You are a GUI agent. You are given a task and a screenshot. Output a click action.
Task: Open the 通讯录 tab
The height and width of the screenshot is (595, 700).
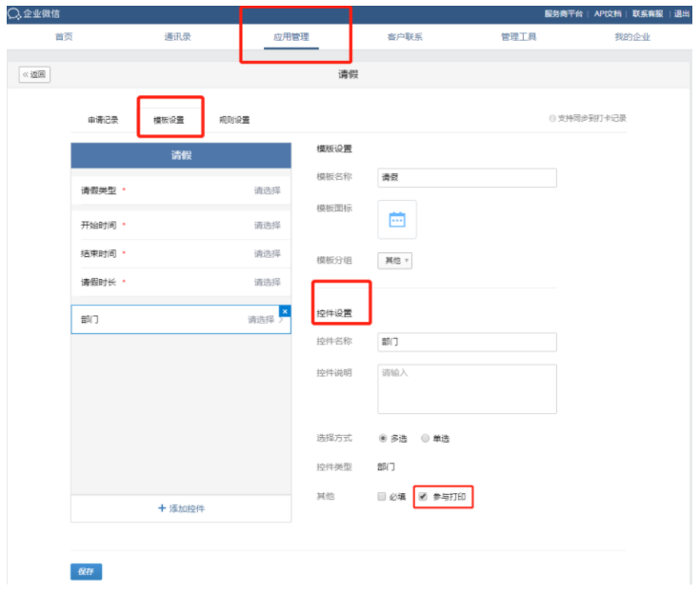point(177,36)
